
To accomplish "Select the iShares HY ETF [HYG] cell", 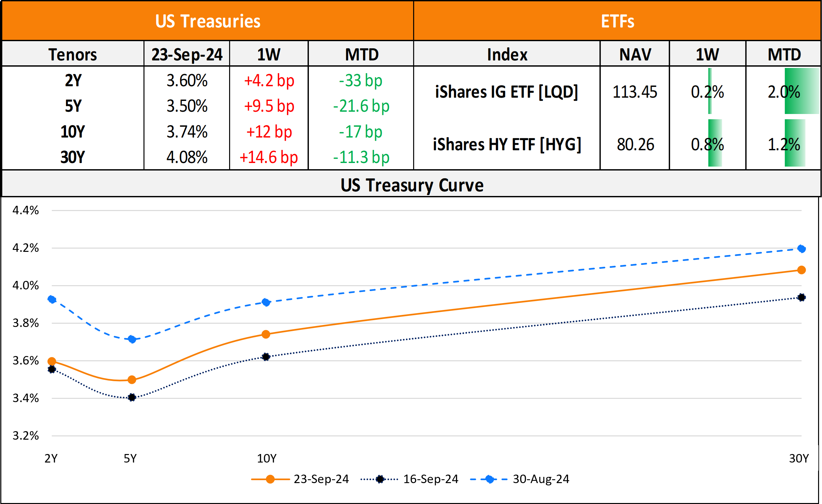I will click(507, 144).
